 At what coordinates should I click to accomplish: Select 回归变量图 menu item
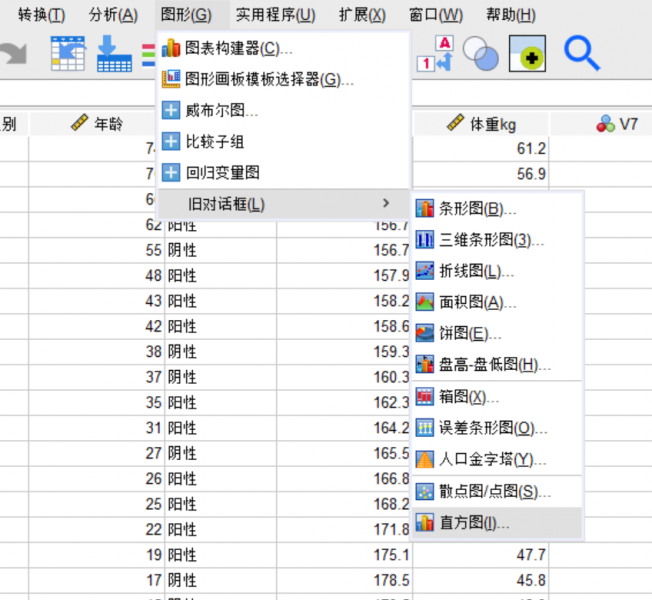coord(284,173)
